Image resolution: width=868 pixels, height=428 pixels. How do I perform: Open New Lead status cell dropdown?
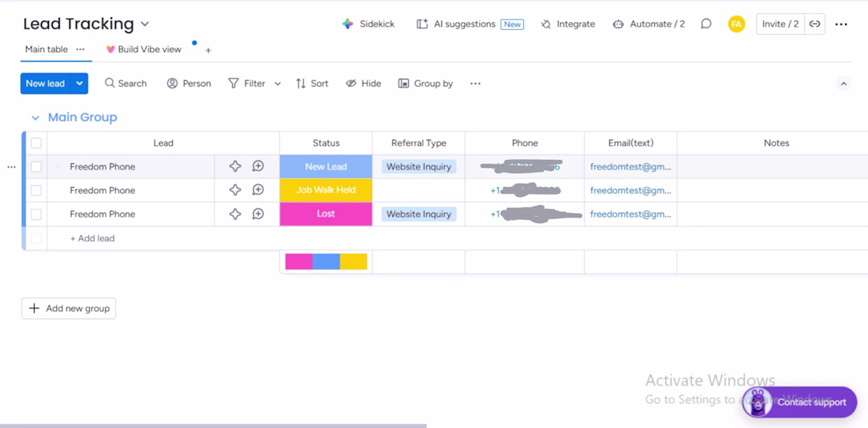326,166
